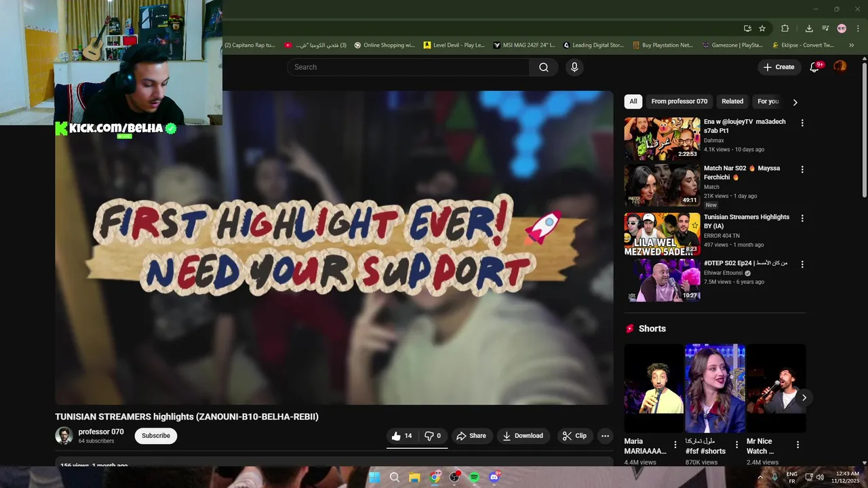Click the install/cast icon in address bar
Viewport: 868px width, 488px height.
click(747, 28)
